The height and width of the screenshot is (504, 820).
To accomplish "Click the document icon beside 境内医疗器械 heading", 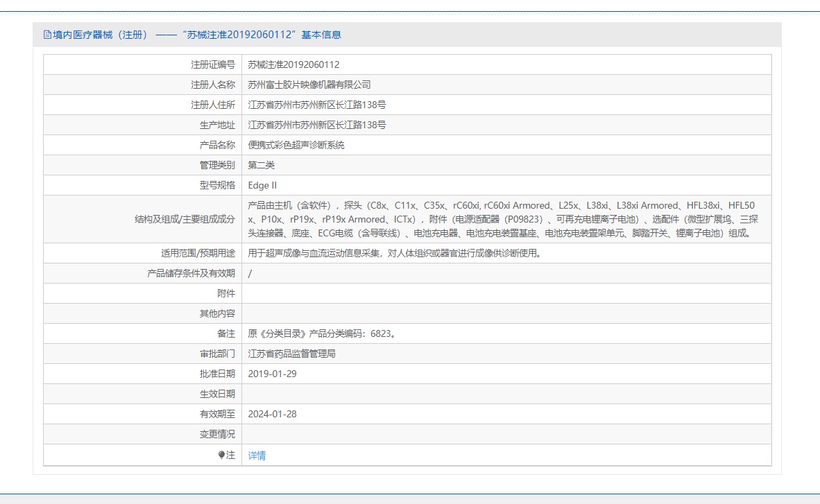I will click(x=48, y=35).
